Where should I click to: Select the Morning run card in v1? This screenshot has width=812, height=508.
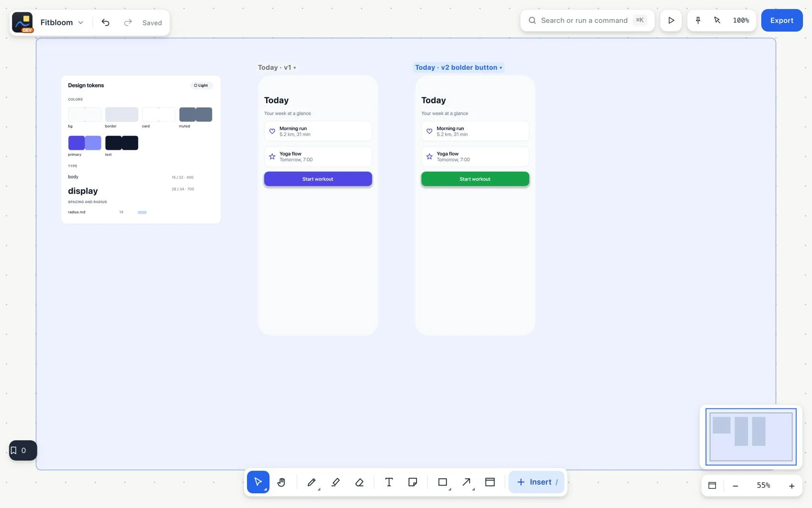[x=318, y=131]
